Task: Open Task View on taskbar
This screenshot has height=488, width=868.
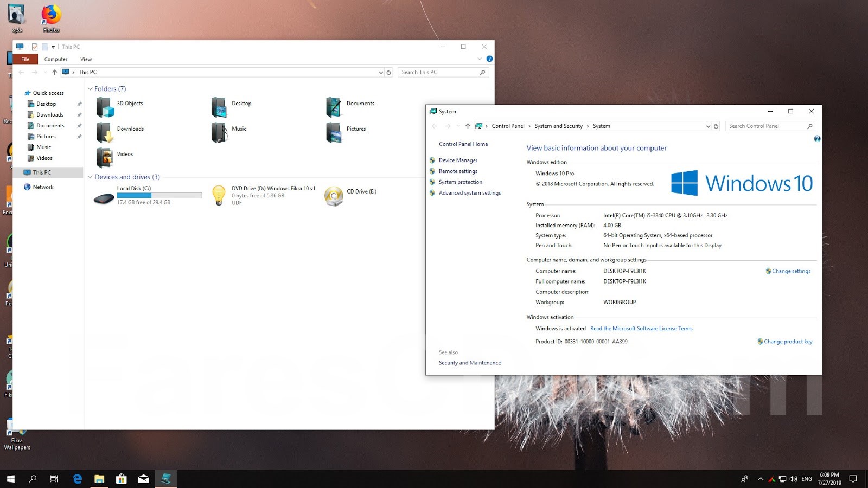Action: pos(54,479)
